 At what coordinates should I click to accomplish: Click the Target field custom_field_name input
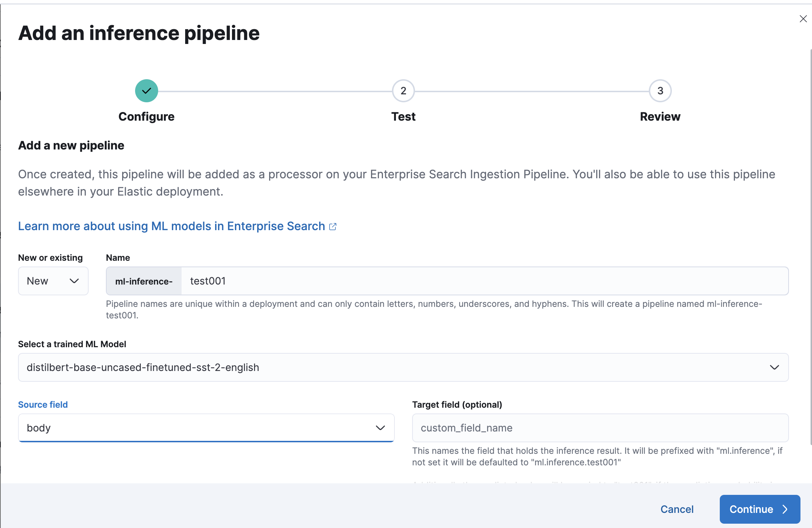600,428
